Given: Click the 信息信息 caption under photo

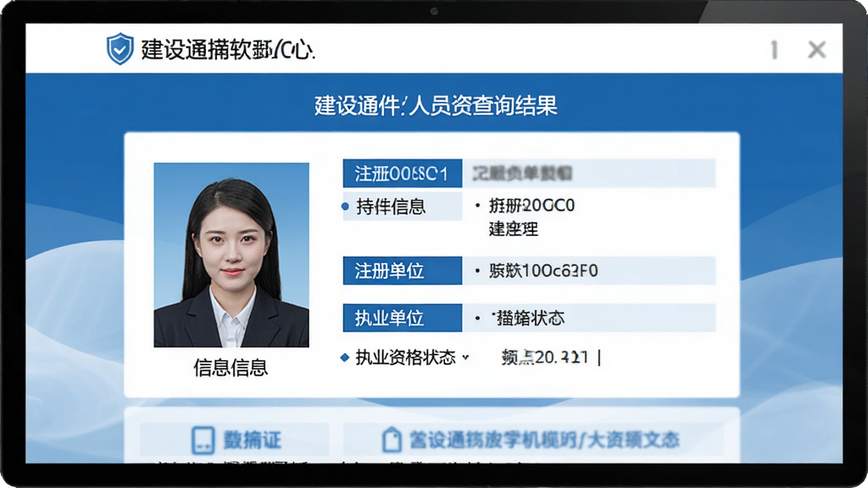Looking at the screenshot, I should (231, 368).
